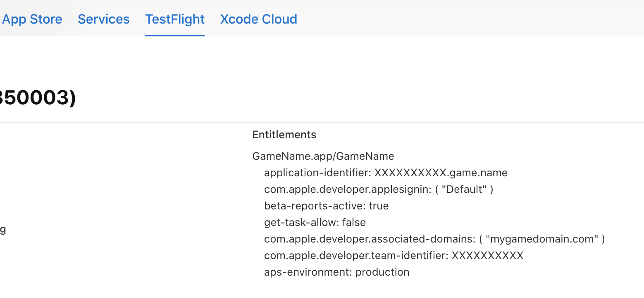The height and width of the screenshot is (298, 644).
Task: Click the com.apple.developer.team-identifier key
Action: click(355, 255)
